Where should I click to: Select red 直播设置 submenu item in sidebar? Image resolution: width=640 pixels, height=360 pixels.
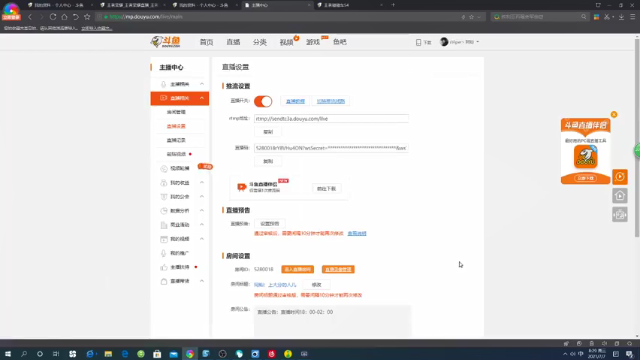click(176, 126)
